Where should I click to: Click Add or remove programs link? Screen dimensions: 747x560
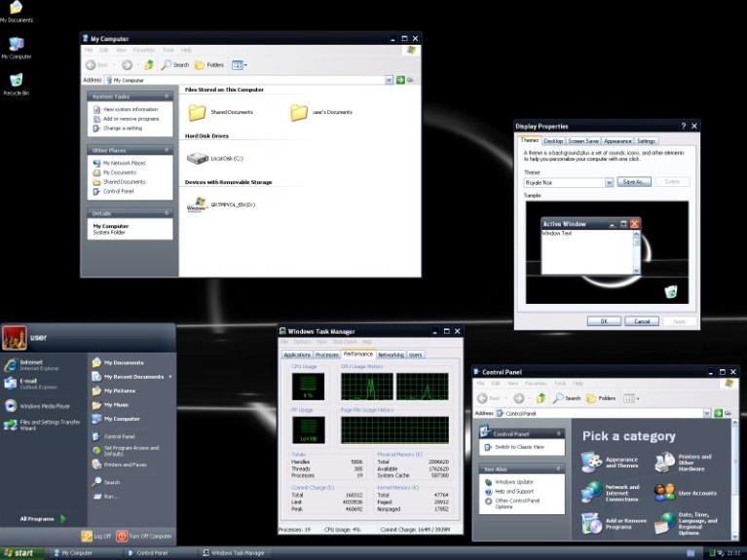127,119
